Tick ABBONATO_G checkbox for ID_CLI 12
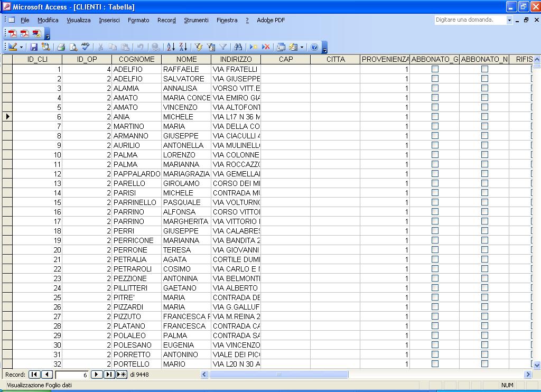 [x=435, y=174]
